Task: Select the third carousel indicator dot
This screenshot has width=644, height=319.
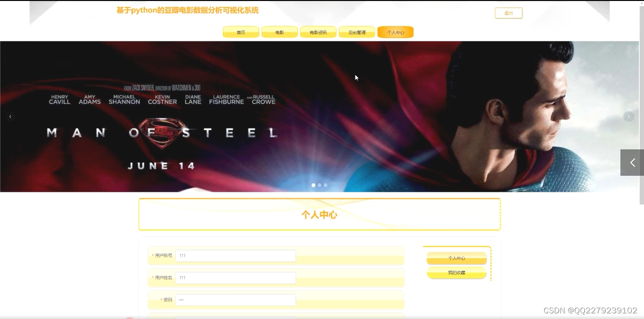Action: coord(325,185)
